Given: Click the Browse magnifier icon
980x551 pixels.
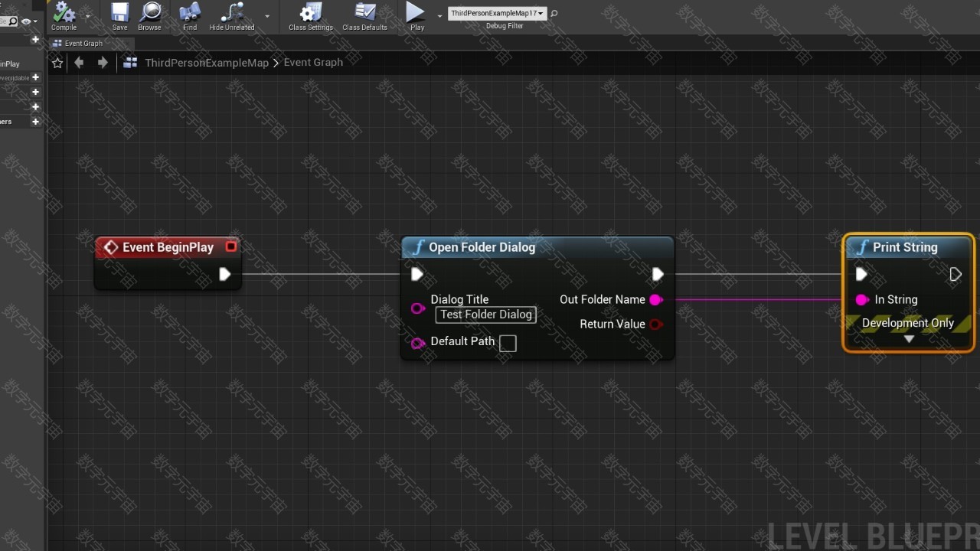Looking at the screenshot, I should pos(149,13).
